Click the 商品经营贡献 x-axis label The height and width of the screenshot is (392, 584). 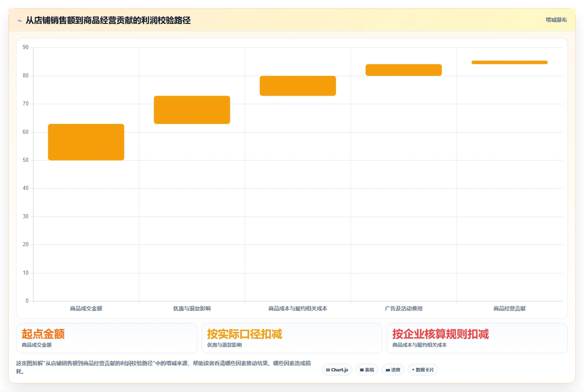[510, 308]
